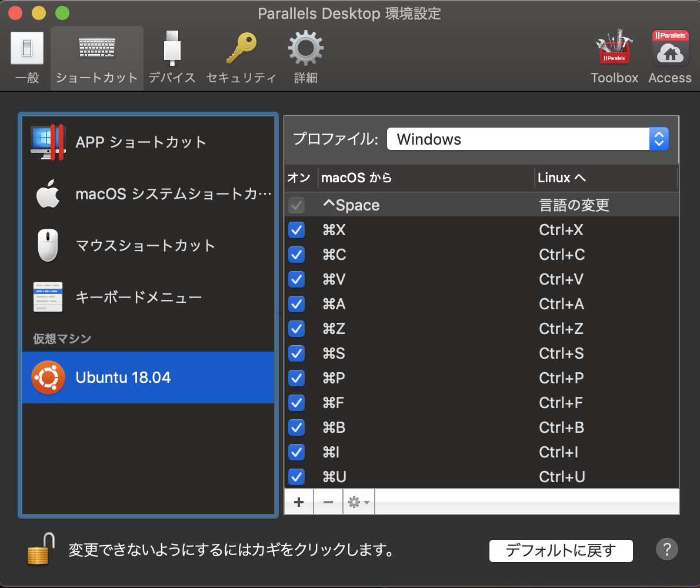
Task: Uncheck the ⌘Z shortcut checkbox
Action: (x=296, y=329)
